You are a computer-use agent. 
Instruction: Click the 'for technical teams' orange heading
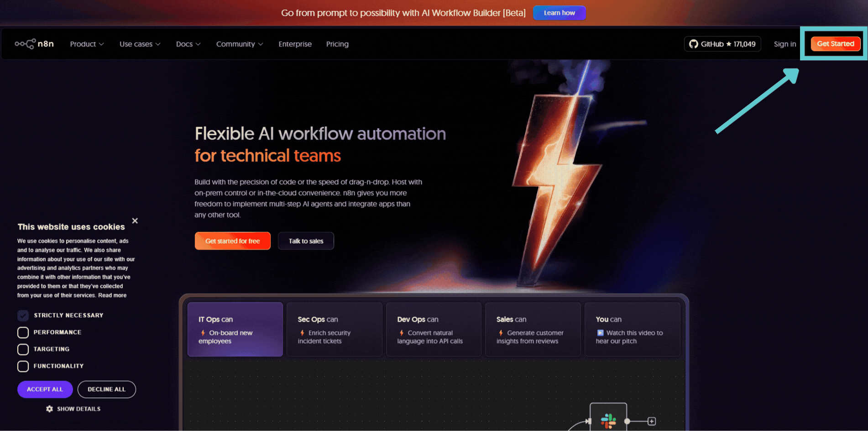point(268,156)
